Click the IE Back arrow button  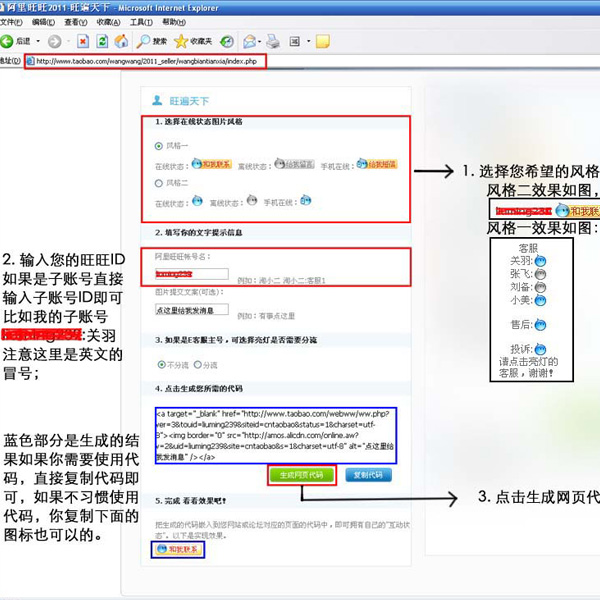pyautogui.click(x=8, y=41)
